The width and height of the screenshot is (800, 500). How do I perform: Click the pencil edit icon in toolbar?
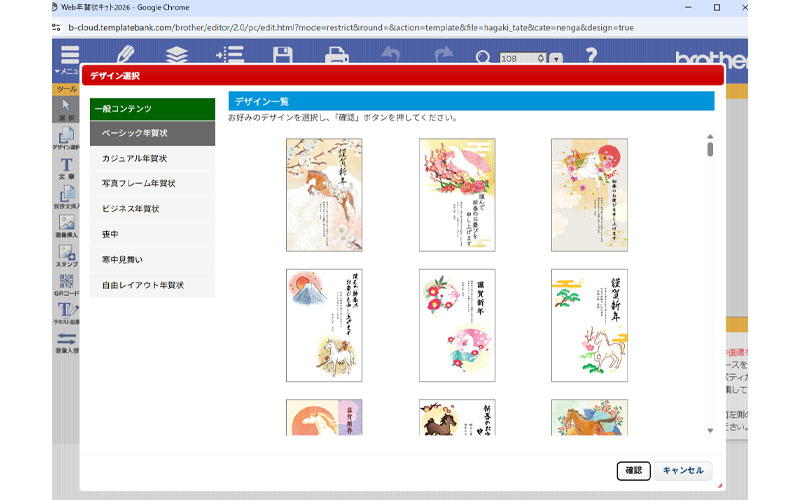tap(126, 54)
